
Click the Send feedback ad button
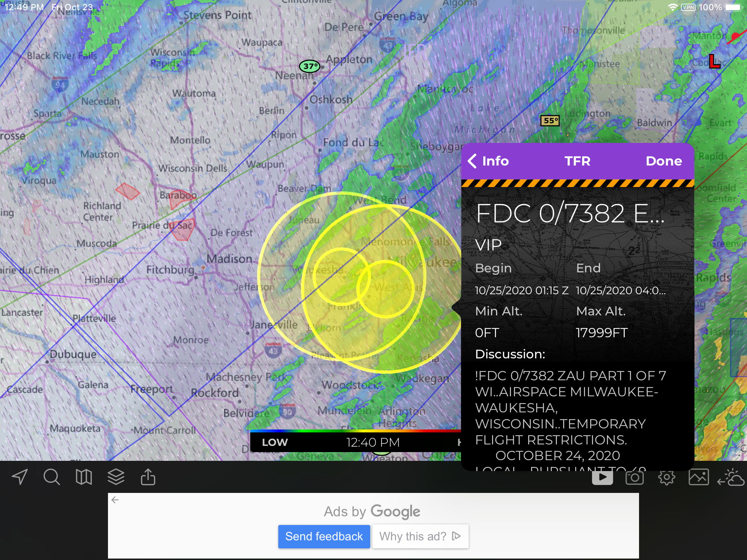(x=324, y=536)
